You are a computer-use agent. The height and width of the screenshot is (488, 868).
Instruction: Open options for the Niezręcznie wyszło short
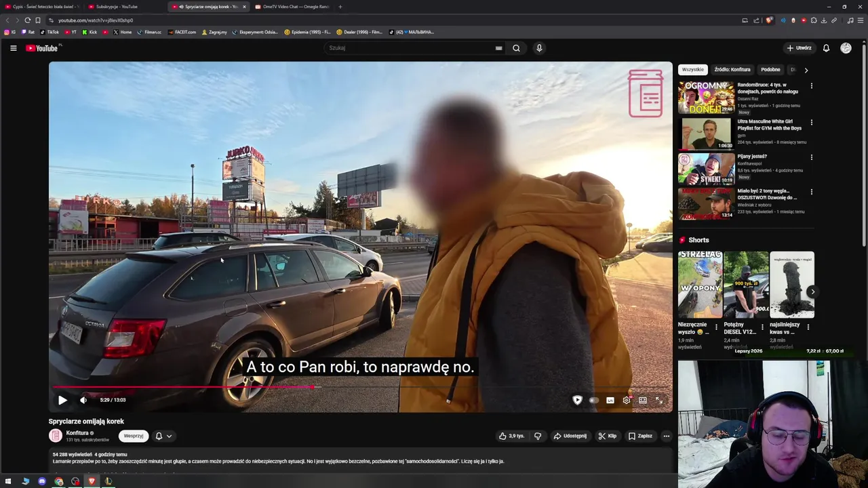pyautogui.click(x=716, y=327)
